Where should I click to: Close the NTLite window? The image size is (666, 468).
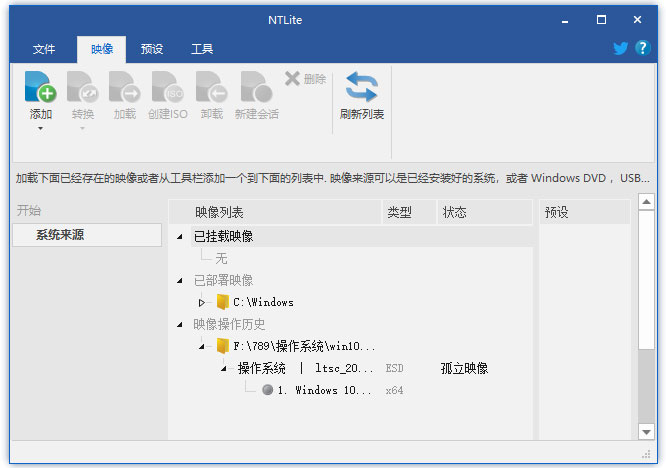click(637, 20)
